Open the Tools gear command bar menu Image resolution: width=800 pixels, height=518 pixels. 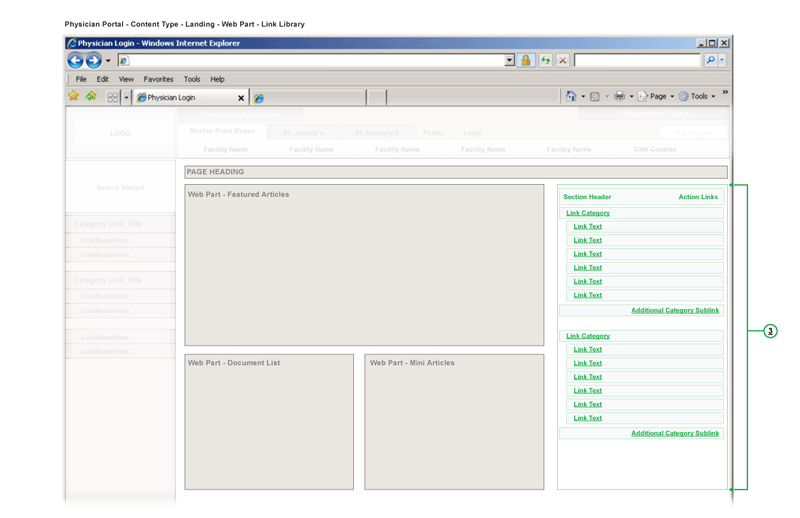[696, 96]
